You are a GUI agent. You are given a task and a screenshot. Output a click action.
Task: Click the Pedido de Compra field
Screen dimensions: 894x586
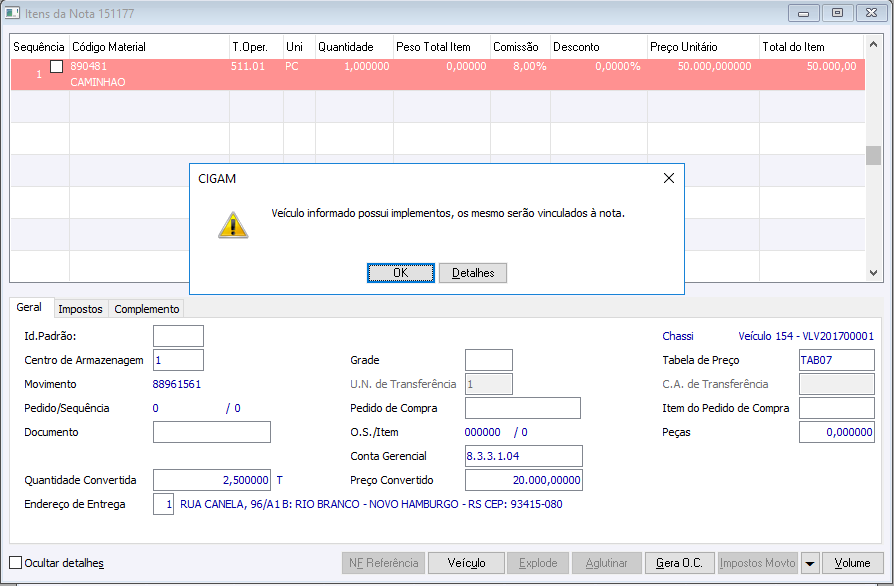coord(523,408)
